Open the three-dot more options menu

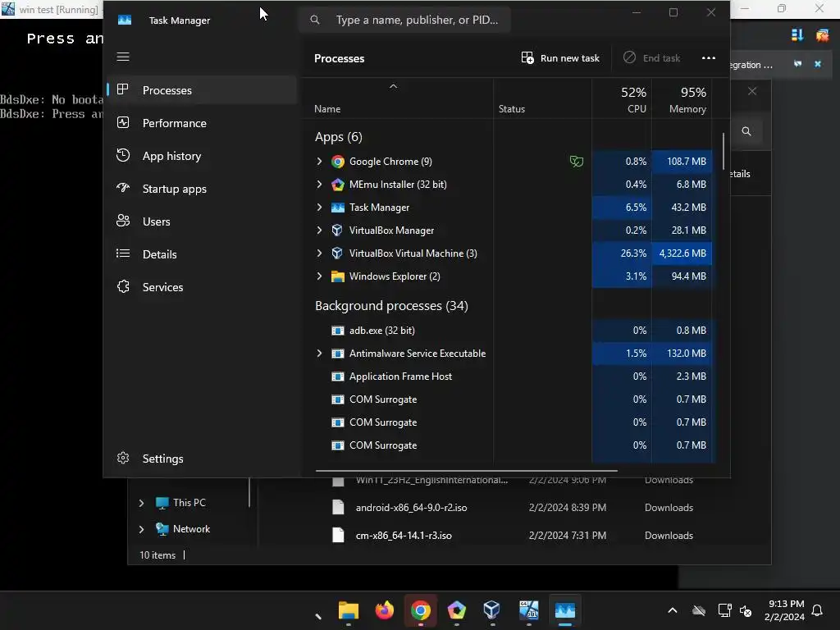[708, 58]
